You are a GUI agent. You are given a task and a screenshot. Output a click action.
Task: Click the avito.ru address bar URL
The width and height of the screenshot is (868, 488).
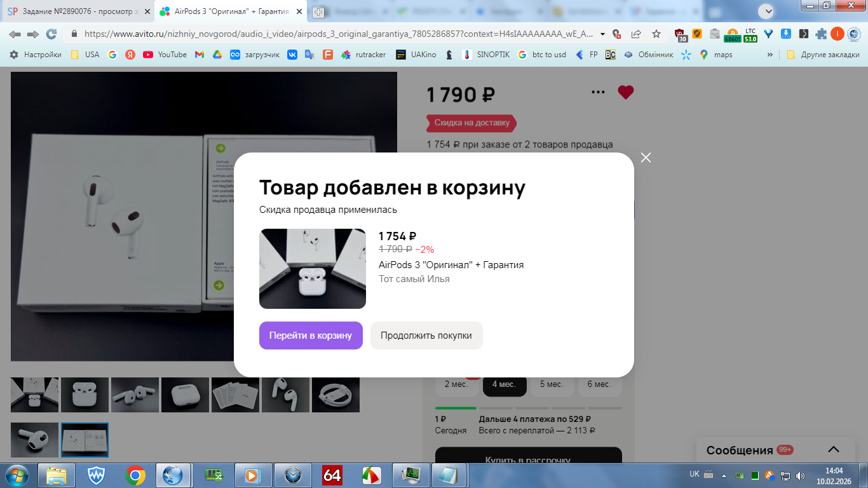[338, 34]
